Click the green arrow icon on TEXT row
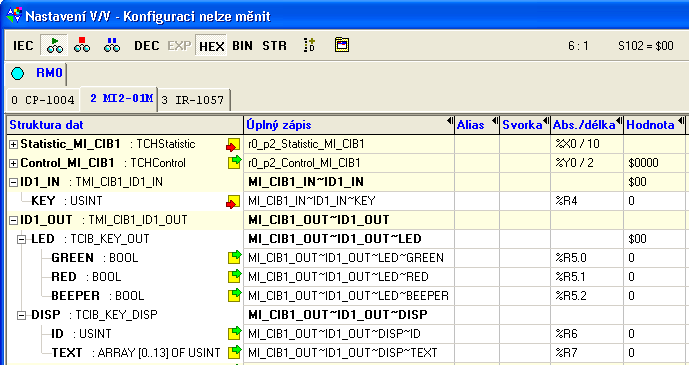Image resolution: width=689 pixels, height=365 pixels. 234,352
